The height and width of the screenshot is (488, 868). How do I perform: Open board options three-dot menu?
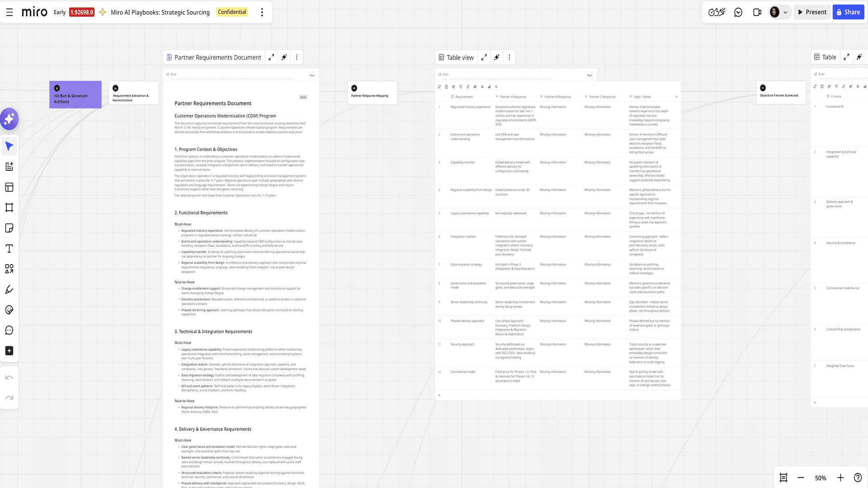coord(262,12)
